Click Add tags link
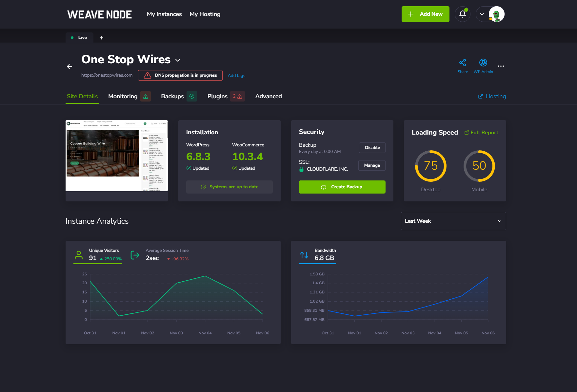Image resolution: width=577 pixels, height=392 pixels. coord(236,75)
